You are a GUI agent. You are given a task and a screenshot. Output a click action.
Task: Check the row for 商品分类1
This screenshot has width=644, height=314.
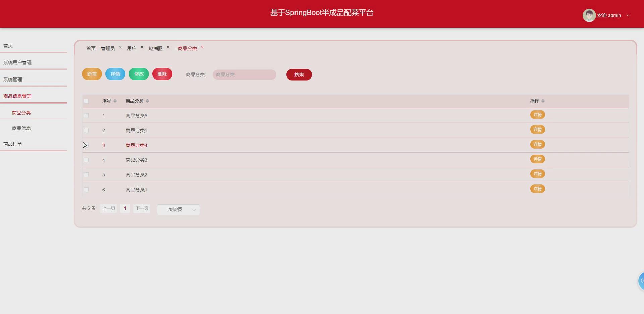tap(86, 190)
